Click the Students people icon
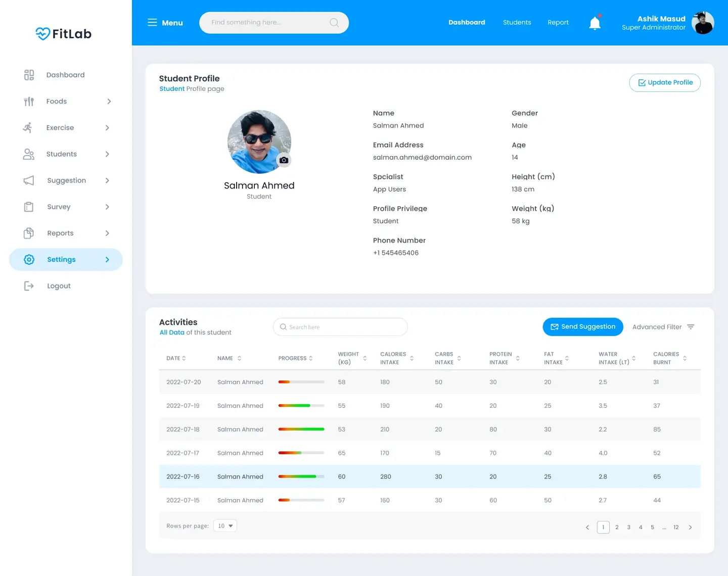 click(x=29, y=154)
